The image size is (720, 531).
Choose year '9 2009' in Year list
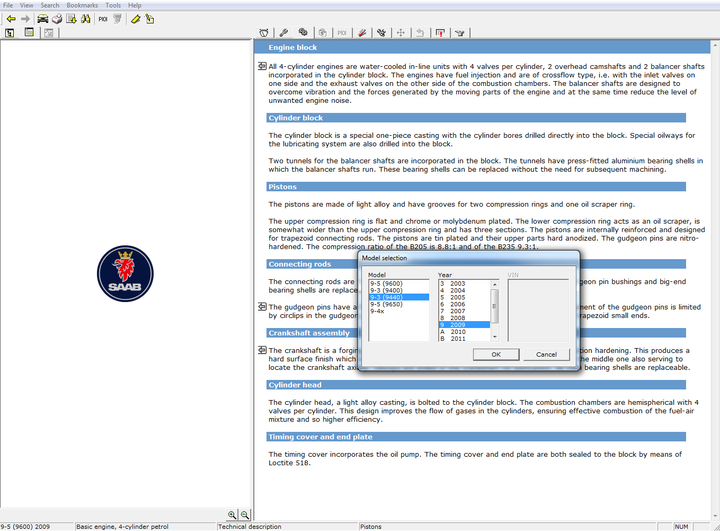464,325
